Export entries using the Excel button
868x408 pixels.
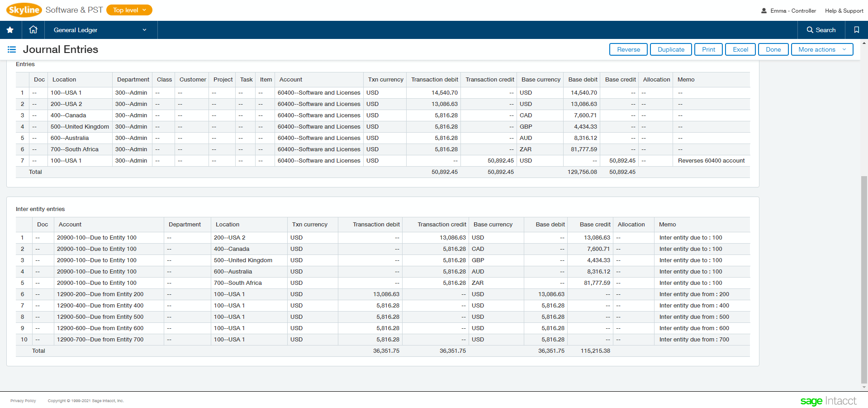pyautogui.click(x=740, y=49)
